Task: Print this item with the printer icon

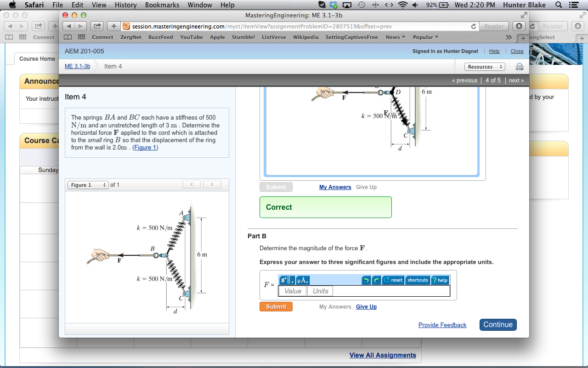Action: (x=520, y=67)
